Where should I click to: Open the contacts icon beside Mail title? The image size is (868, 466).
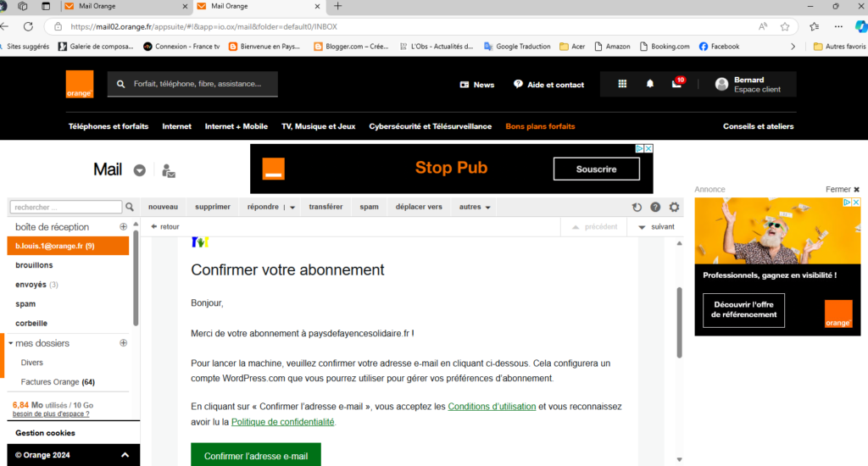[169, 170]
